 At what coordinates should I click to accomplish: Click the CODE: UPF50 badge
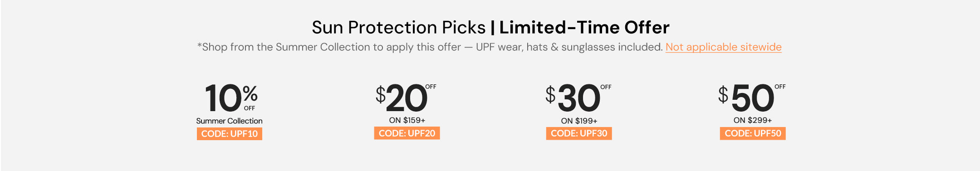point(753,133)
